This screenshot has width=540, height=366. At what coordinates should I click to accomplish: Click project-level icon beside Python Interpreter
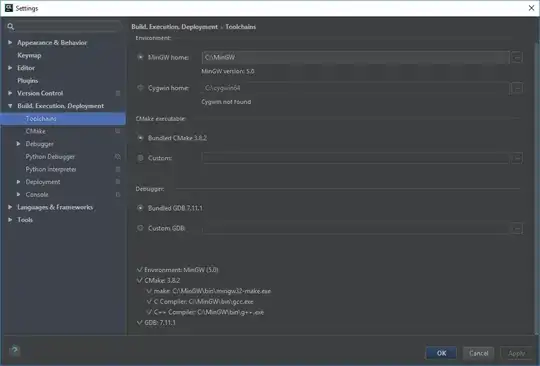point(118,169)
